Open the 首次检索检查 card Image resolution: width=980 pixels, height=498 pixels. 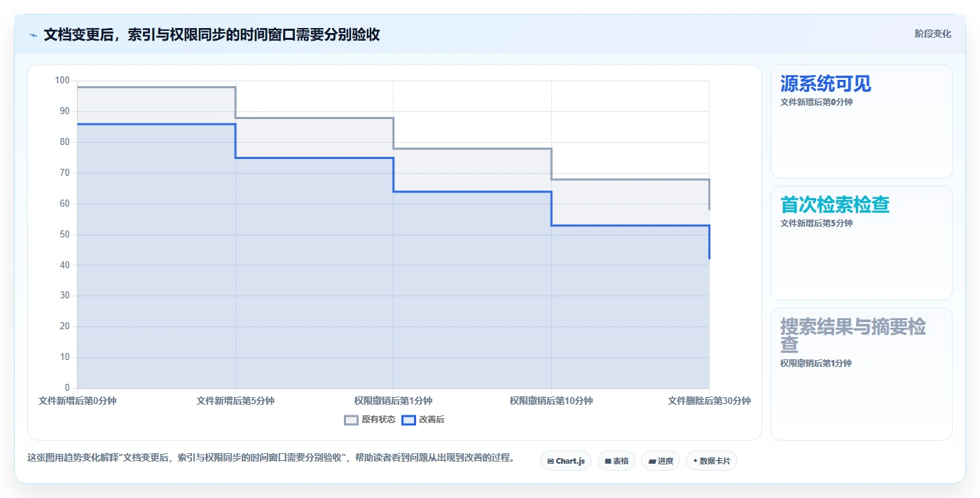tap(862, 243)
